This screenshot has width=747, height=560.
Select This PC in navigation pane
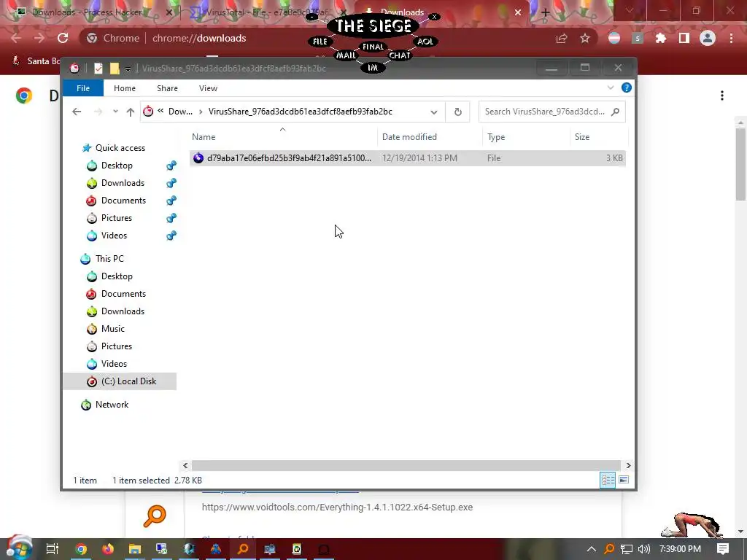[109, 259]
